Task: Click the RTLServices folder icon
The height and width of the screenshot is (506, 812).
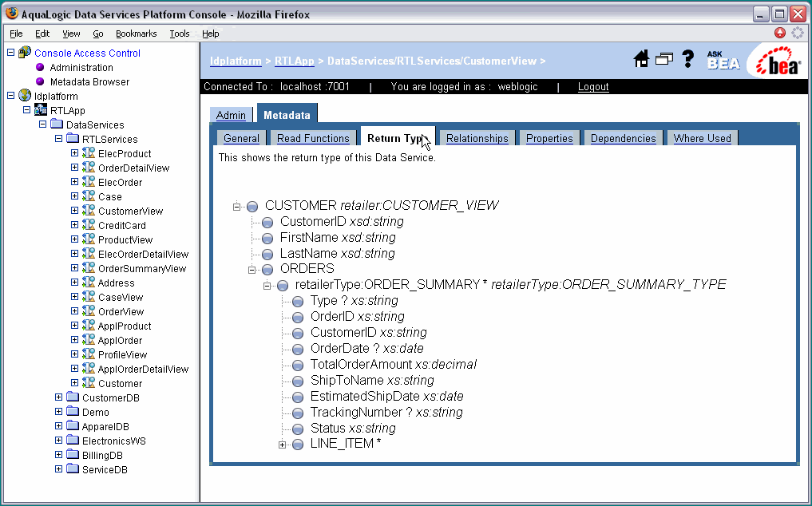Action: 73,139
